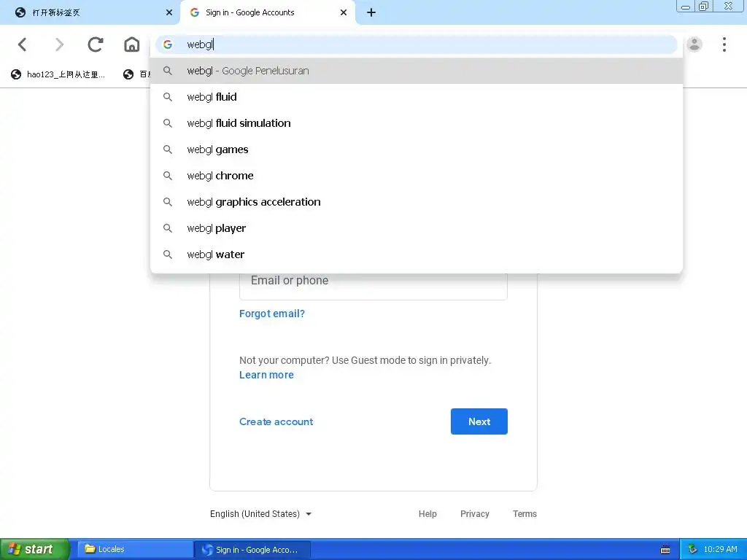Click search icon beside webgl fluid

coord(168,97)
